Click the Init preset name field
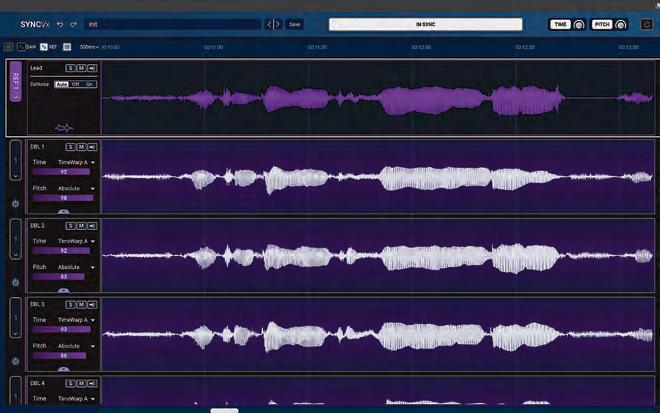Viewport: 660px width, 413px height. pos(173,24)
